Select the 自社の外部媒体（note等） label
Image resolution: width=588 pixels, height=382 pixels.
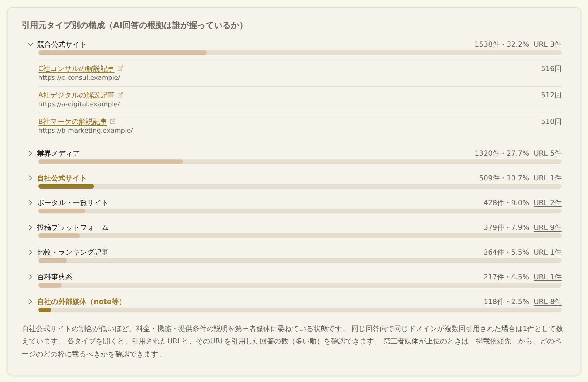[80, 302]
